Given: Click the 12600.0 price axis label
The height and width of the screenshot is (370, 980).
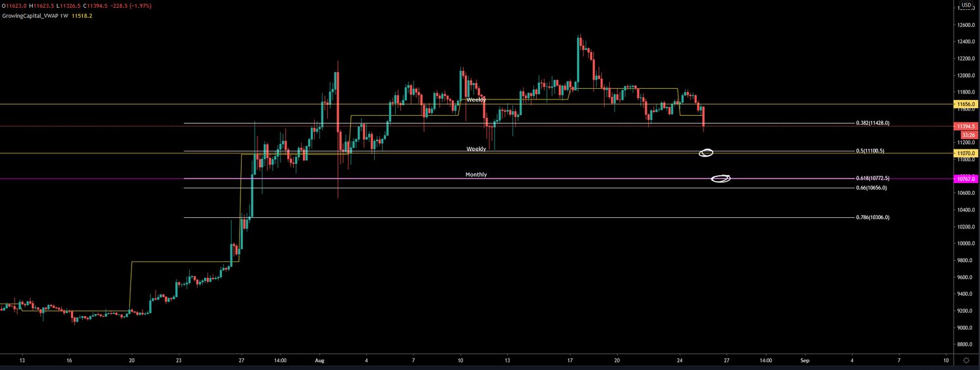Looking at the screenshot, I should (966, 26).
